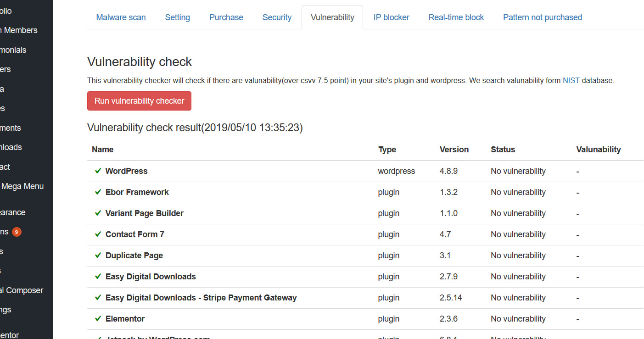Click the checkmark icon next to Duplicate Page
This screenshot has width=644, height=339.
[98, 256]
